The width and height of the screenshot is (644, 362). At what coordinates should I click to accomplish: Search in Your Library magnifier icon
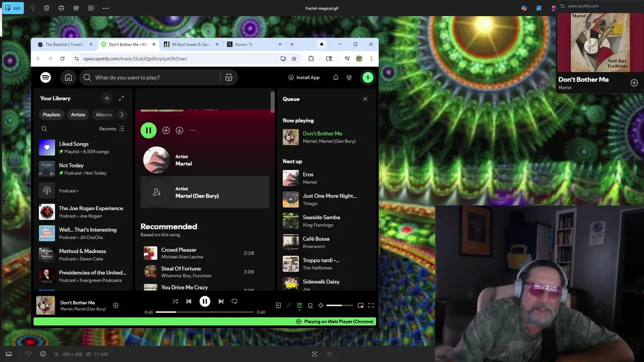pos(44,129)
